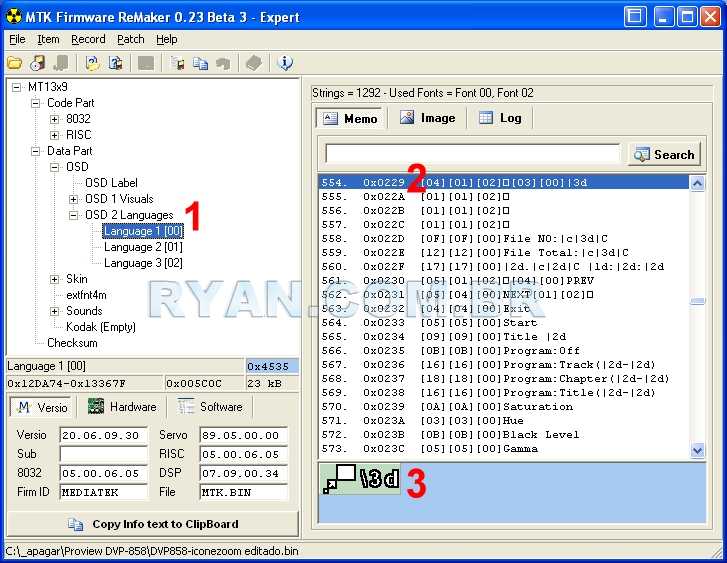This screenshot has width=727, height=563.
Task: Expand the OSD 1 Visuals node
Action: (x=73, y=199)
